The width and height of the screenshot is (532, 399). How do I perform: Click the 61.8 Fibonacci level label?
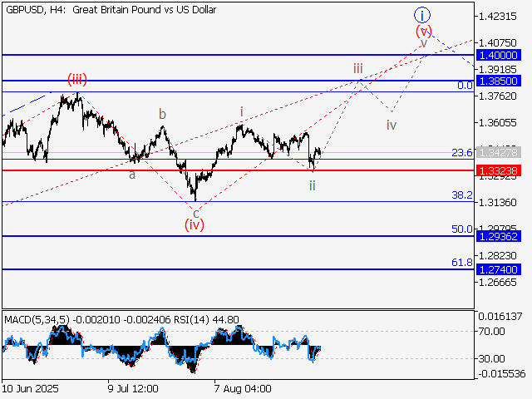pos(461,262)
